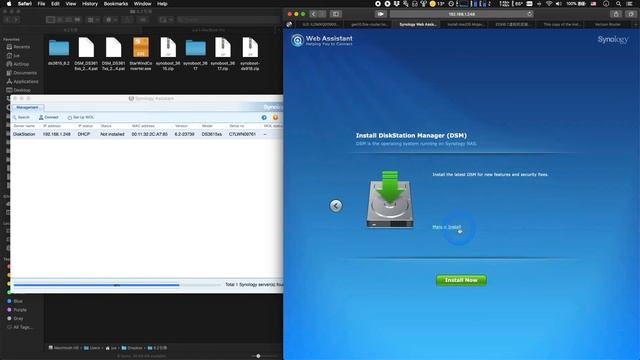Toggle the Safari sidebar button

pyautogui.click(x=336, y=14)
